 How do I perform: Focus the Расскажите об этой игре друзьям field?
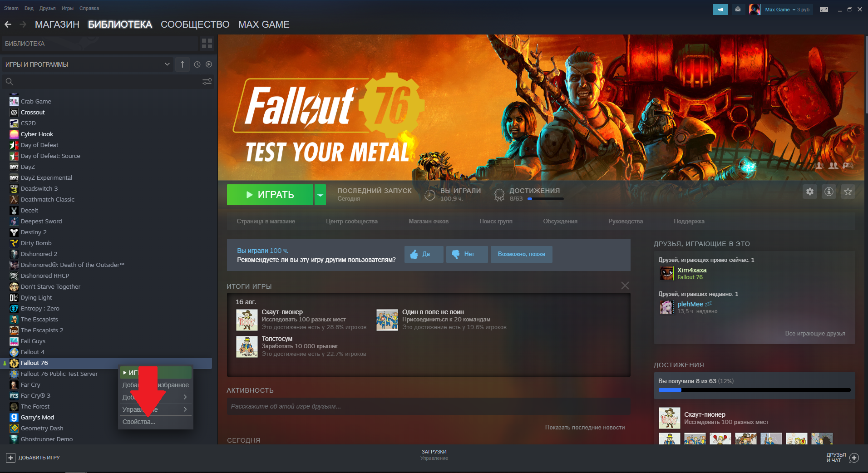click(429, 407)
